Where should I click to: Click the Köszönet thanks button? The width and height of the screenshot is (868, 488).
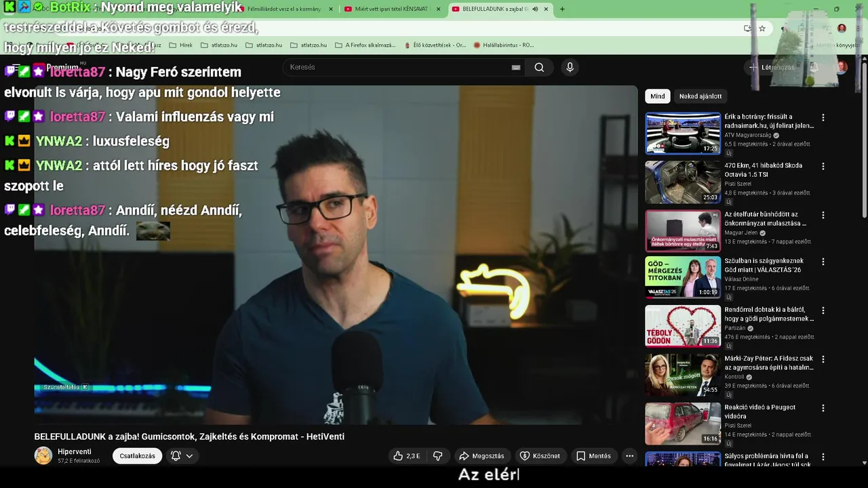pos(540,456)
